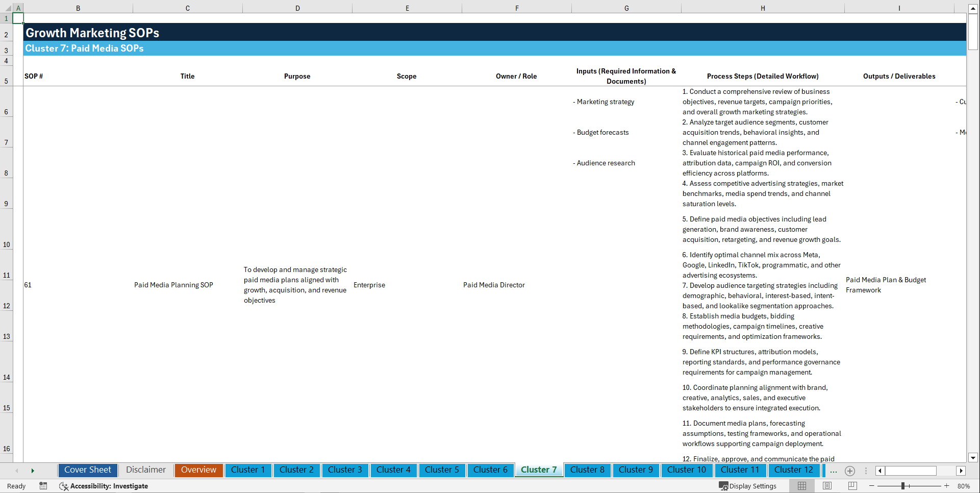The height and width of the screenshot is (493, 980).
Task: Switch to Normal view
Action: click(802, 486)
